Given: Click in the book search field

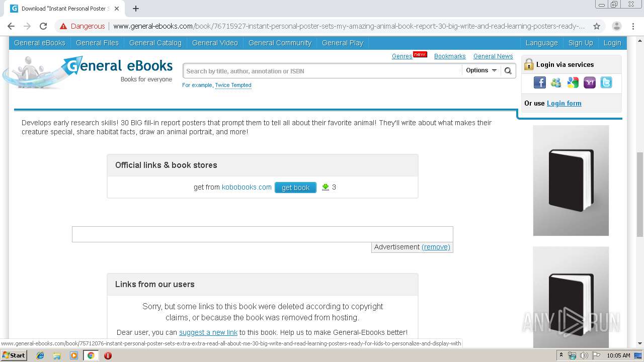Looking at the screenshot, I should coord(322,71).
